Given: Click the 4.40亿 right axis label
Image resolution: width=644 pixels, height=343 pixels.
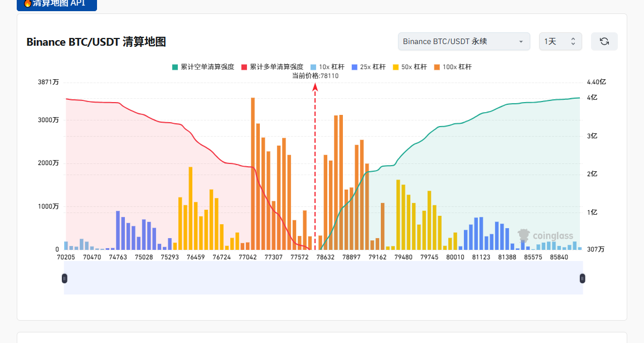Looking at the screenshot, I should (x=597, y=82).
